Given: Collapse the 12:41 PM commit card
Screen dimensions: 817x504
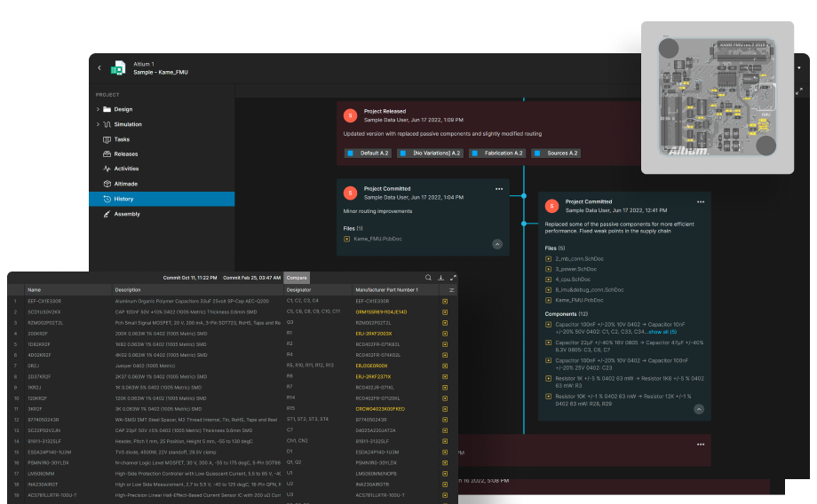Looking at the screenshot, I should (699, 409).
